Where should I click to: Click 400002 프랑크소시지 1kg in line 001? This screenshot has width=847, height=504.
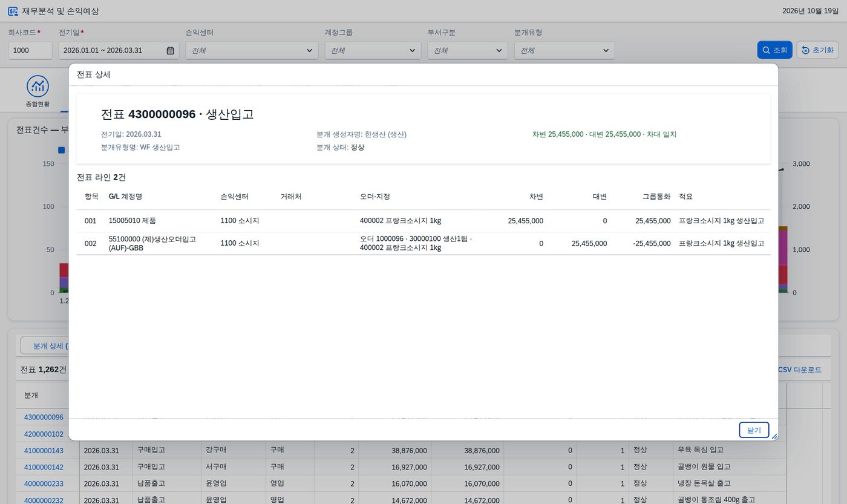[401, 221]
